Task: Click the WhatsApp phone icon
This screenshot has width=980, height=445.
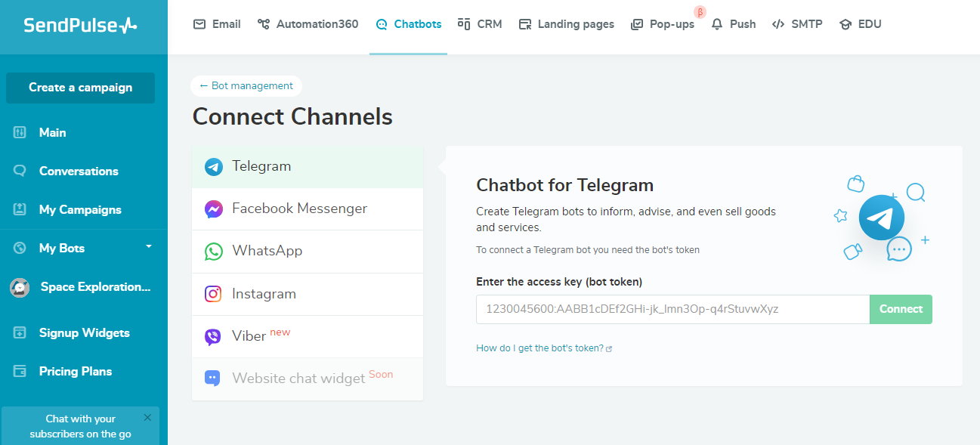Action: coord(214,252)
